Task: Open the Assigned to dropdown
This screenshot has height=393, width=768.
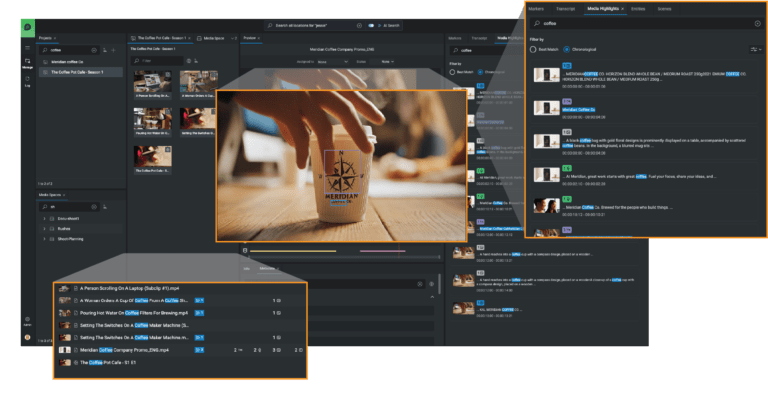Action: (332, 62)
